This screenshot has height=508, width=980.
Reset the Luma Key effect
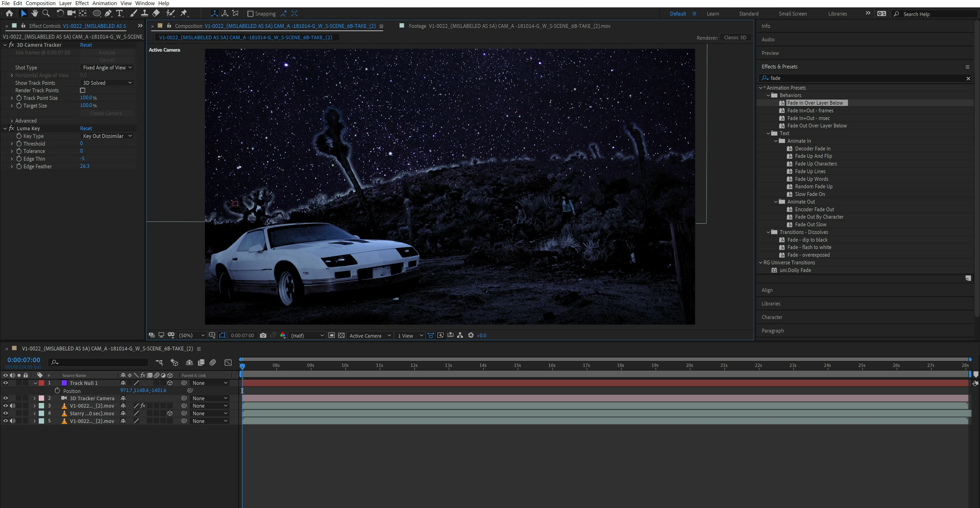86,128
